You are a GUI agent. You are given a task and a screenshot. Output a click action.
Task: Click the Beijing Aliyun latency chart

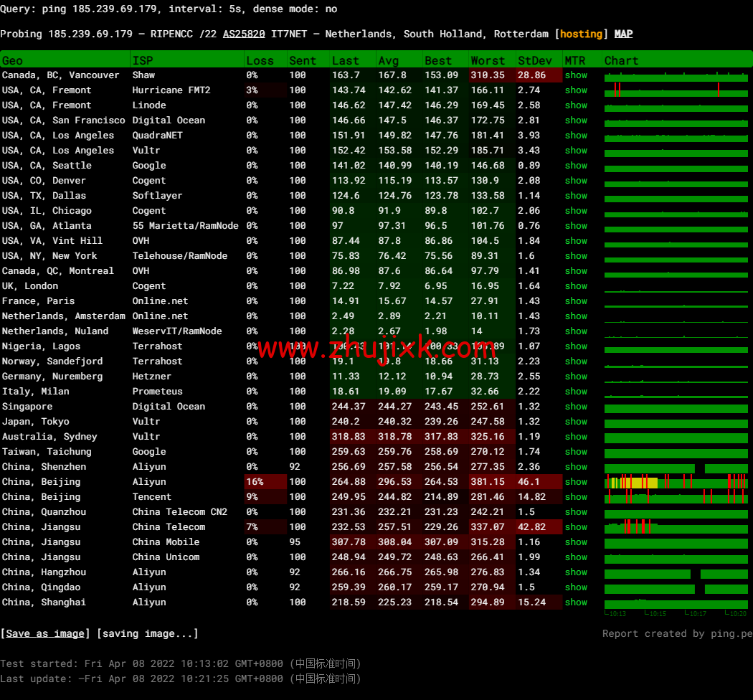coord(676,482)
